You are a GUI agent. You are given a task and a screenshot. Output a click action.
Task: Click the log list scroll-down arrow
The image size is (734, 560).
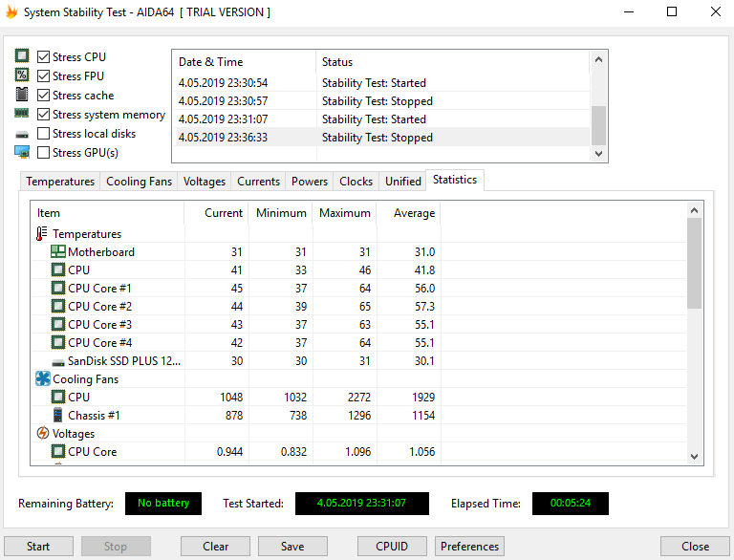tap(598, 153)
